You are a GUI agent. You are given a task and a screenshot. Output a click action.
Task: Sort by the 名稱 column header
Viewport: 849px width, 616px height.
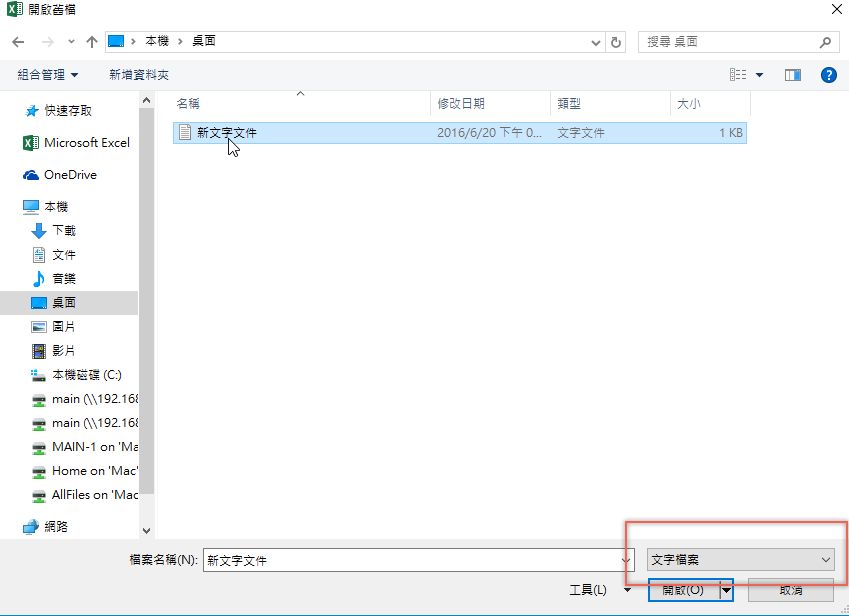tap(302, 103)
